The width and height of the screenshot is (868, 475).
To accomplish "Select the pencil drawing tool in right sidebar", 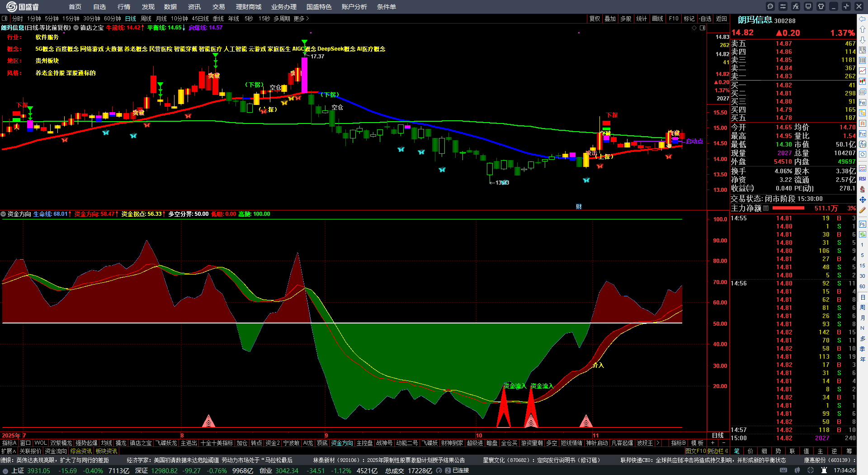I will click(863, 210).
